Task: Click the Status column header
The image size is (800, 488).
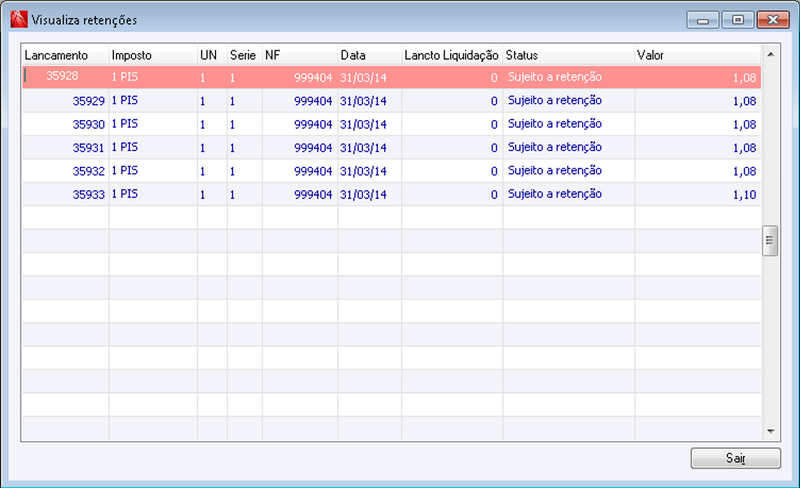Action: [x=568, y=55]
